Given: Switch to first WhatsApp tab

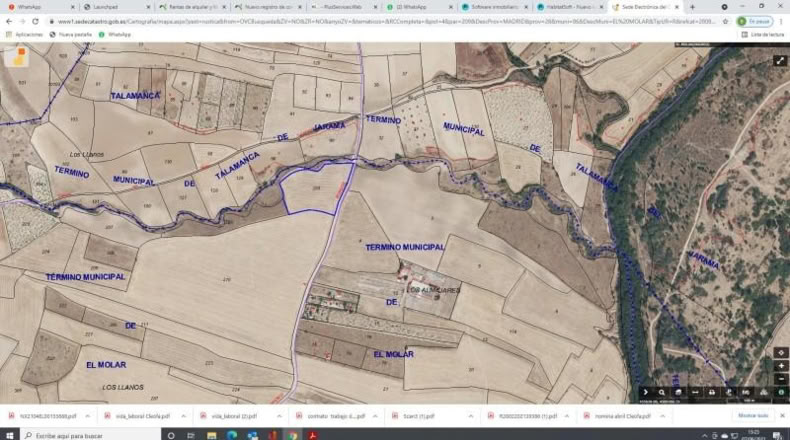Looking at the screenshot, I should pos(40,7).
